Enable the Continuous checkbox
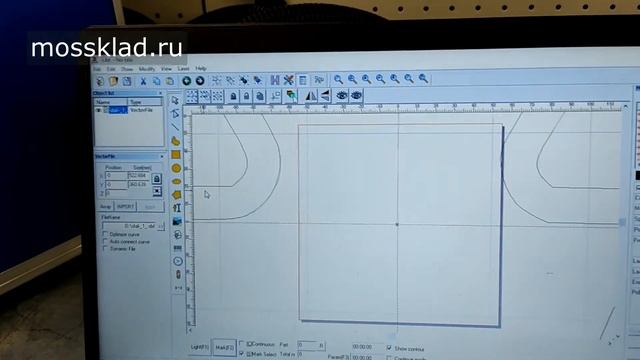This screenshot has height=360, width=640. point(241,344)
